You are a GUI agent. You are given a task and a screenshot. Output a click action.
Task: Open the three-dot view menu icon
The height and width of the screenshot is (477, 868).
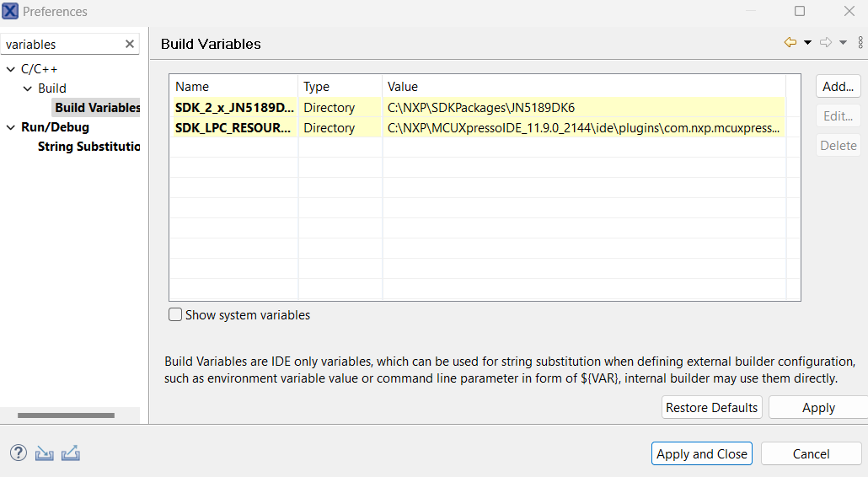(860, 42)
